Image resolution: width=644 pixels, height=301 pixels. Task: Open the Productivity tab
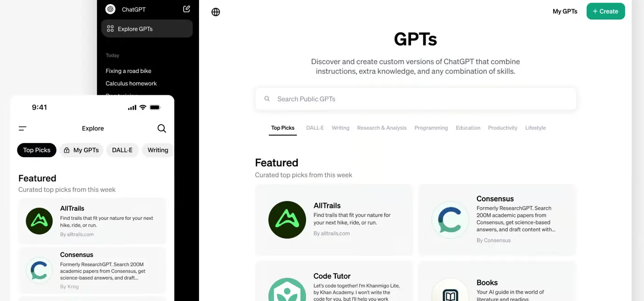point(503,128)
